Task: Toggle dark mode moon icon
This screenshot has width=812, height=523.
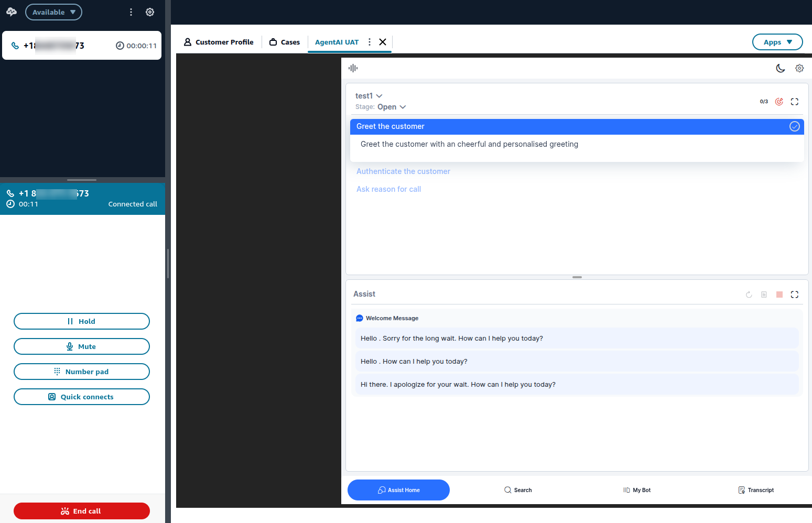Action: [x=780, y=68]
